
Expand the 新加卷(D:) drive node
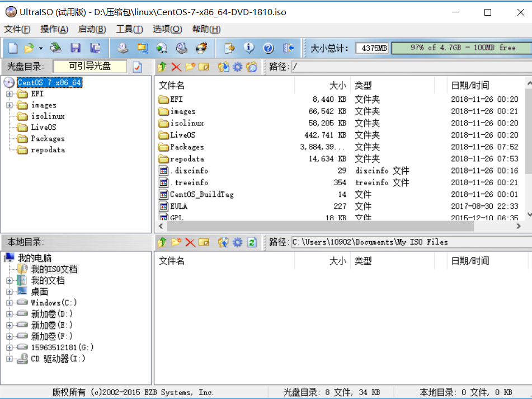pyautogui.click(x=10, y=314)
